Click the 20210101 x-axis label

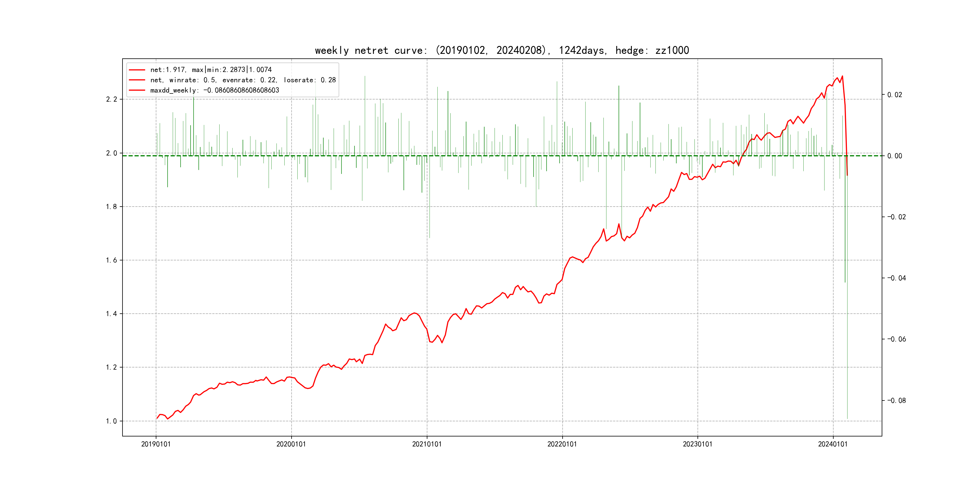coord(427,444)
